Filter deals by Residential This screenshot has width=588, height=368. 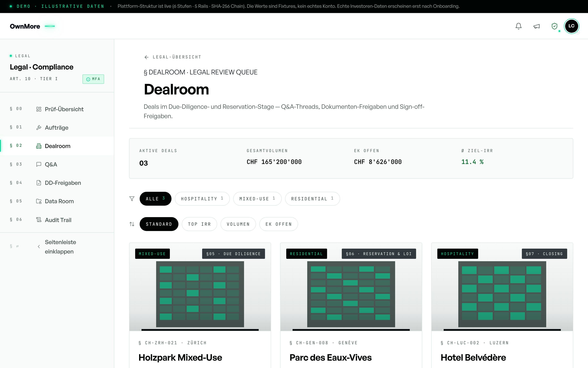click(312, 199)
